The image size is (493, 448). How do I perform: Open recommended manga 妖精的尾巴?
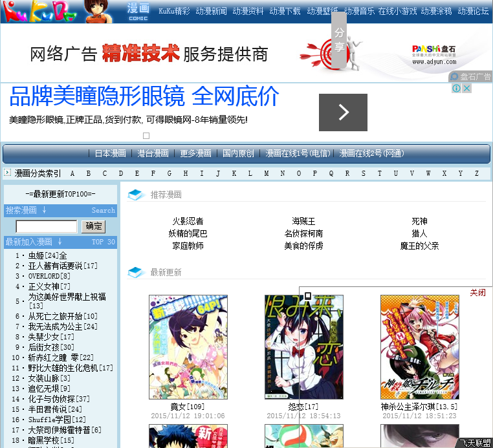188,233
